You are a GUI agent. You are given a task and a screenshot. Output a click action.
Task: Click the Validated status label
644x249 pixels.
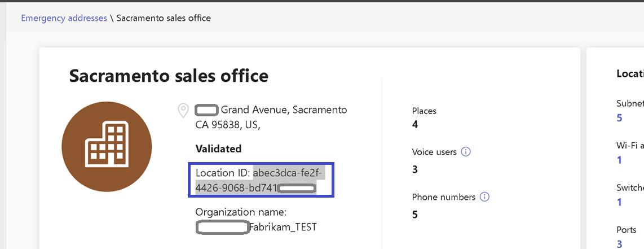pos(218,149)
